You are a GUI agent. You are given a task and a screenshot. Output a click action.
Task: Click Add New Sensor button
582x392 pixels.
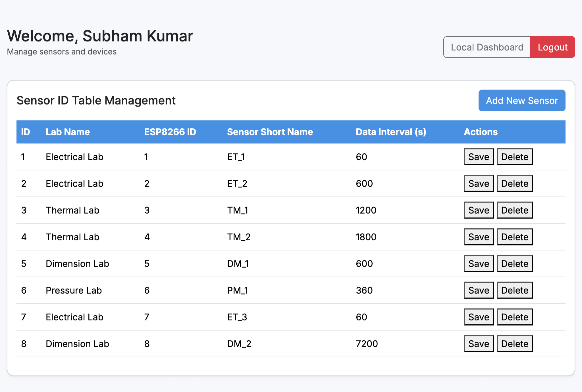click(522, 101)
